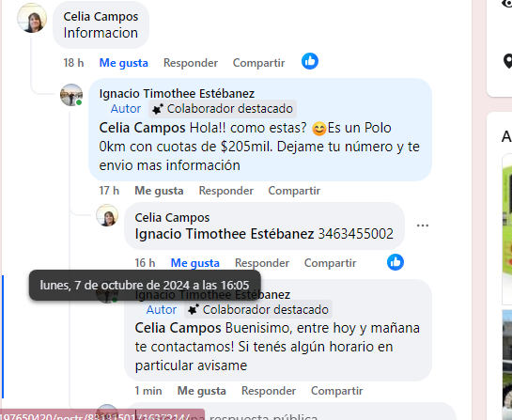
Task: Toggle Me gusta on the Informacion comment
Action: [123, 63]
